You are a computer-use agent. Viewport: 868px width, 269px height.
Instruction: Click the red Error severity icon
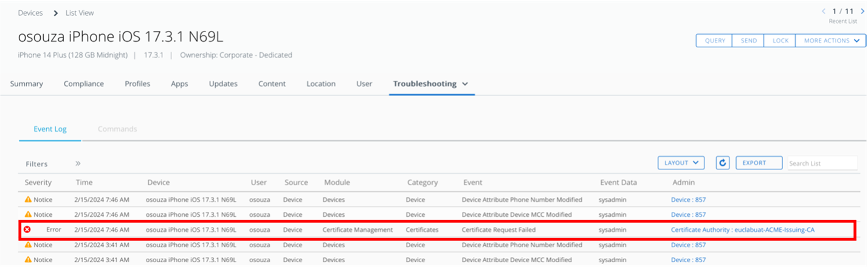pyautogui.click(x=27, y=230)
